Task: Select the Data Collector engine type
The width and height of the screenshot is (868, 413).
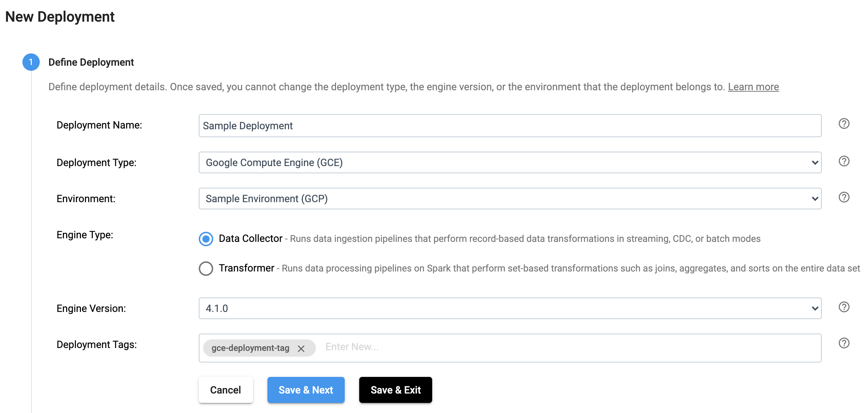Action: [x=206, y=239]
